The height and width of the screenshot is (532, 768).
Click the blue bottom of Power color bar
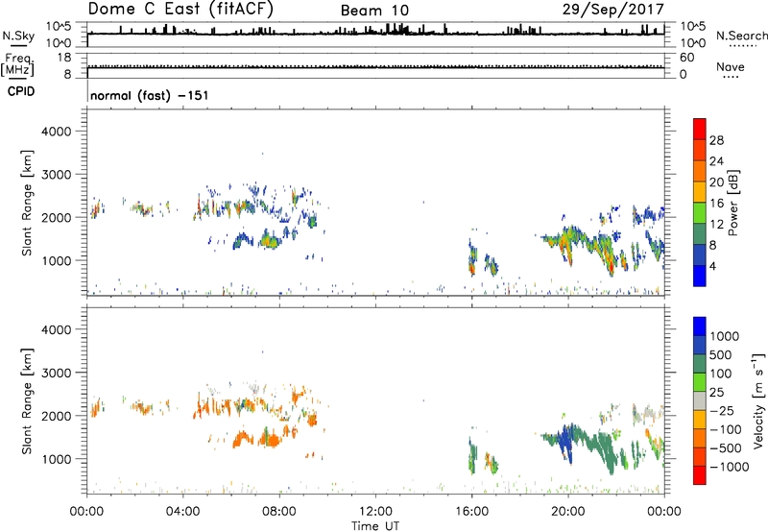(x=700, y=276)
